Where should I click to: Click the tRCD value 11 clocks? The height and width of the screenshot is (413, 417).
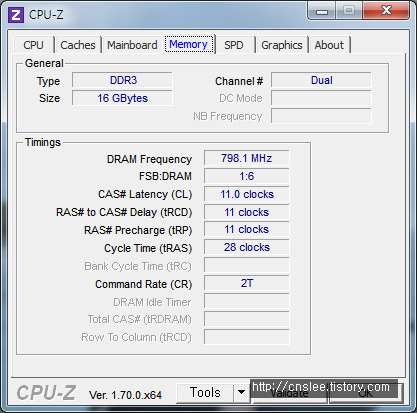click(x=247, y=212)
